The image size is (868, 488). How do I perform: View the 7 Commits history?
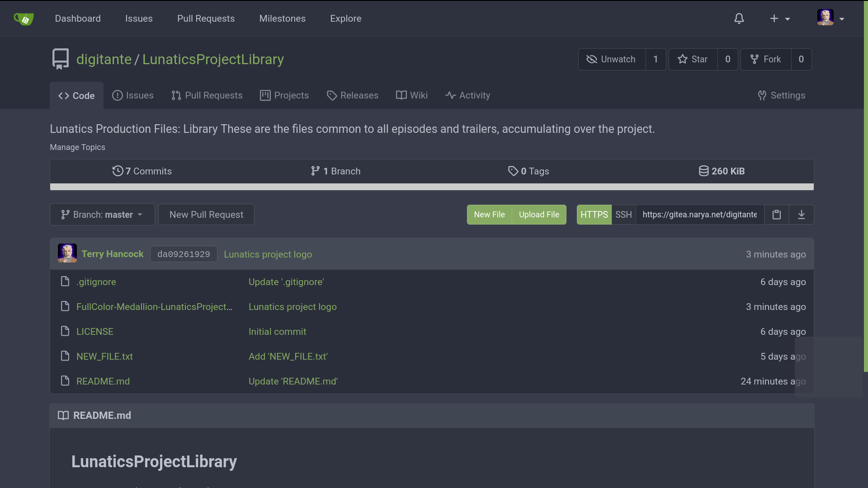click(142, 171)
